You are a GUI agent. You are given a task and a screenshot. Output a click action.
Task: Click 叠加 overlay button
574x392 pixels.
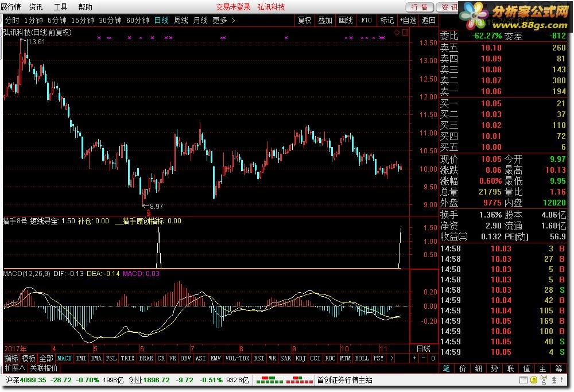pos(325,21)
